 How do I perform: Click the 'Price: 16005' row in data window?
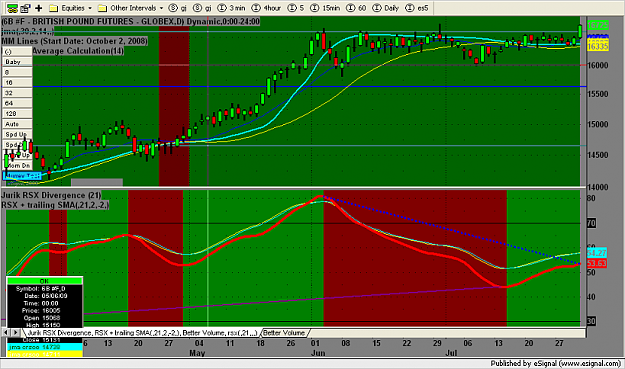[44, 310]
